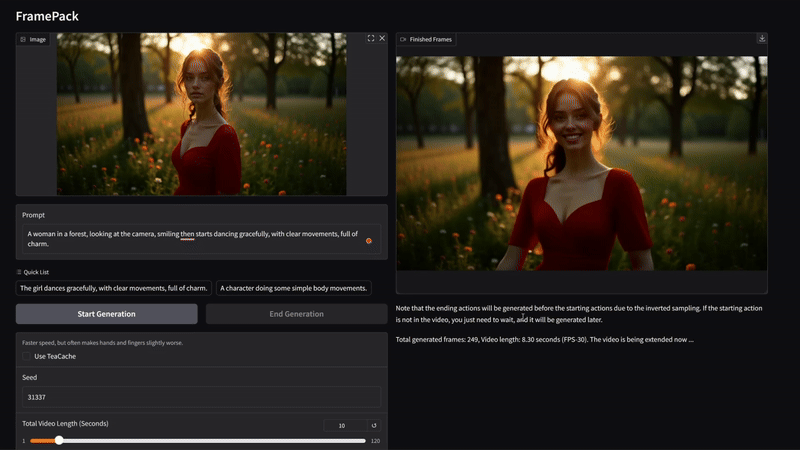
Task: Click the FramePack title
Action: pyautogui.click(x=47, y=16)
